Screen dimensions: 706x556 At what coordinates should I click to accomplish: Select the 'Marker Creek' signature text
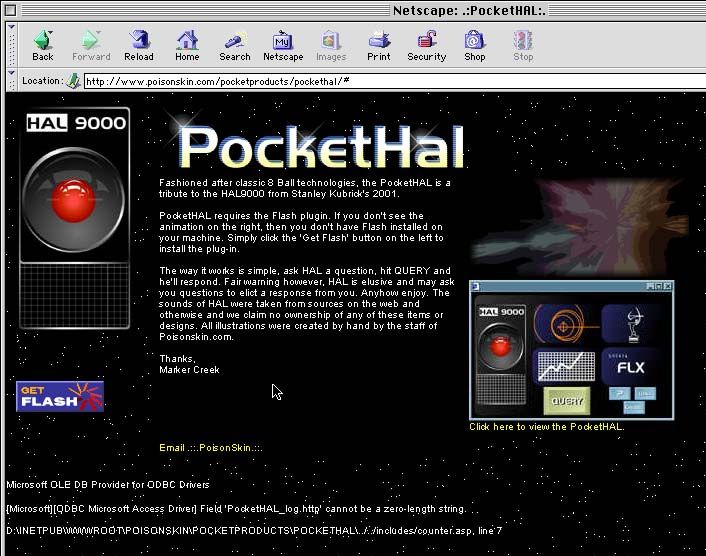click(190, 370)
